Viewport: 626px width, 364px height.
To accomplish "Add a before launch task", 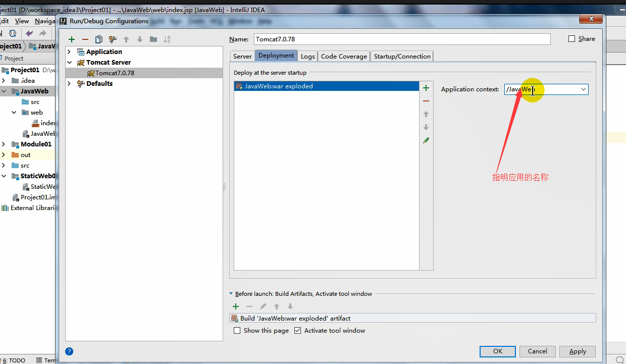I will coord(236,306).
